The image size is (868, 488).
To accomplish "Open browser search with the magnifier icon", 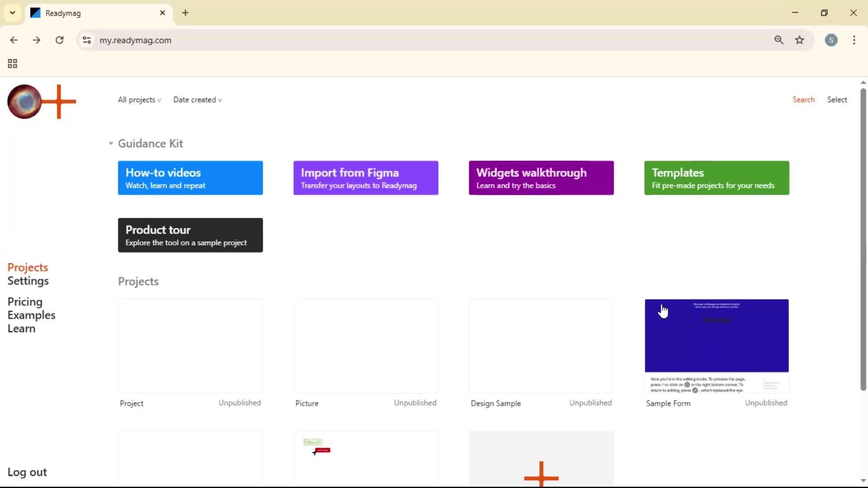I will pos(779,40).
